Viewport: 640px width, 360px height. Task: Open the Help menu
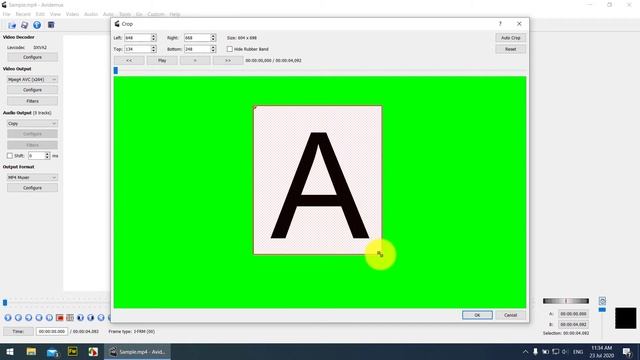[x=175, y=14]
